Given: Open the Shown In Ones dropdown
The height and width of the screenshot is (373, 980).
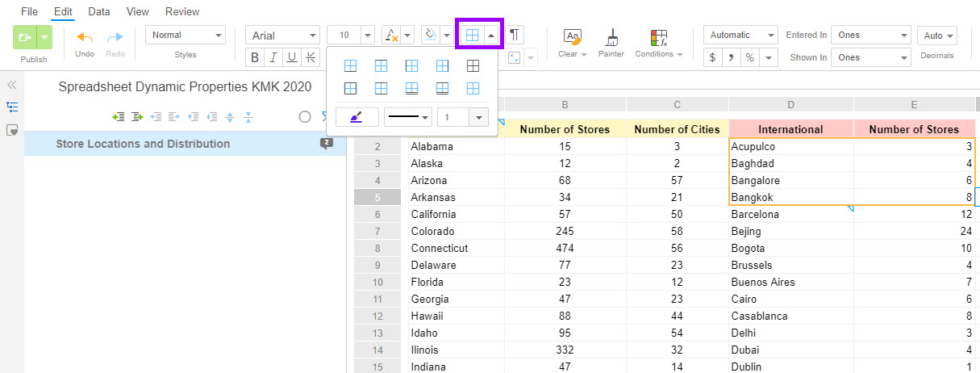Looking at the screenshot, I should [x=870, y=57].
